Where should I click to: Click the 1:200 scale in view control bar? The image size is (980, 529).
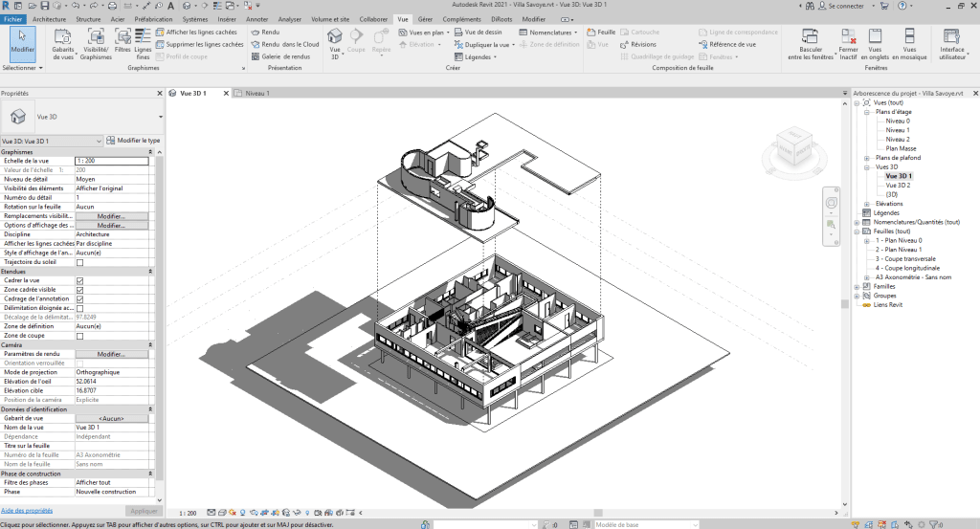click(x=188, y=513)
